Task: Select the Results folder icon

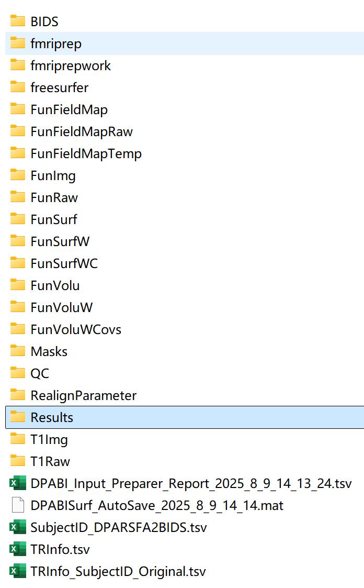Action: point(18,417)
